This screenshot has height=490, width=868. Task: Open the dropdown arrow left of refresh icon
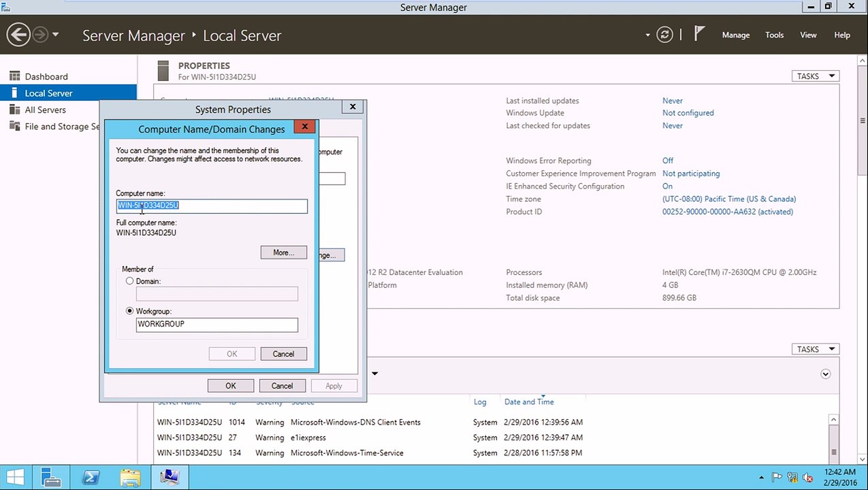[647, 35]
